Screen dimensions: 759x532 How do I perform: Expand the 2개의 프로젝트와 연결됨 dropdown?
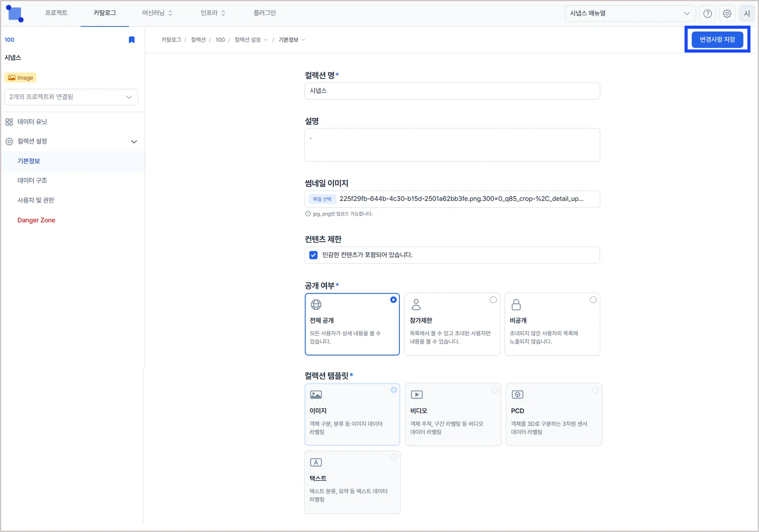[x=71, y=97]
